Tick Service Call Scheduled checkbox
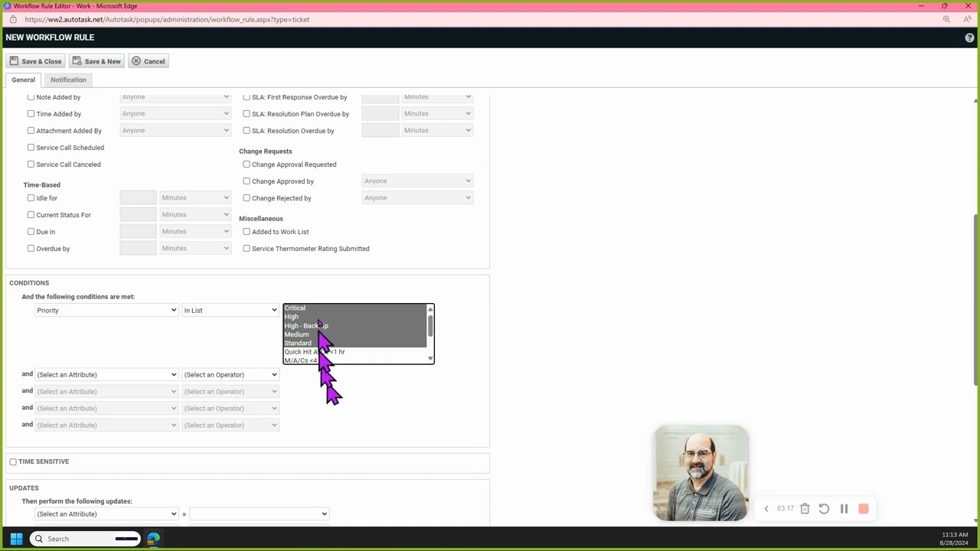The width and height of the screenshot is (980, 551). (x=31, y=148)
